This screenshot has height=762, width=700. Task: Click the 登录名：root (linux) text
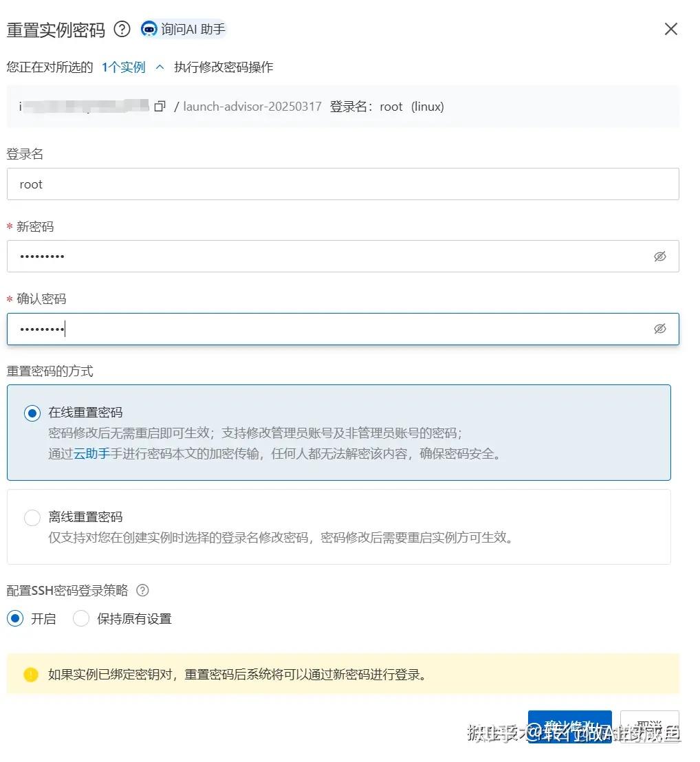point(386,107)
